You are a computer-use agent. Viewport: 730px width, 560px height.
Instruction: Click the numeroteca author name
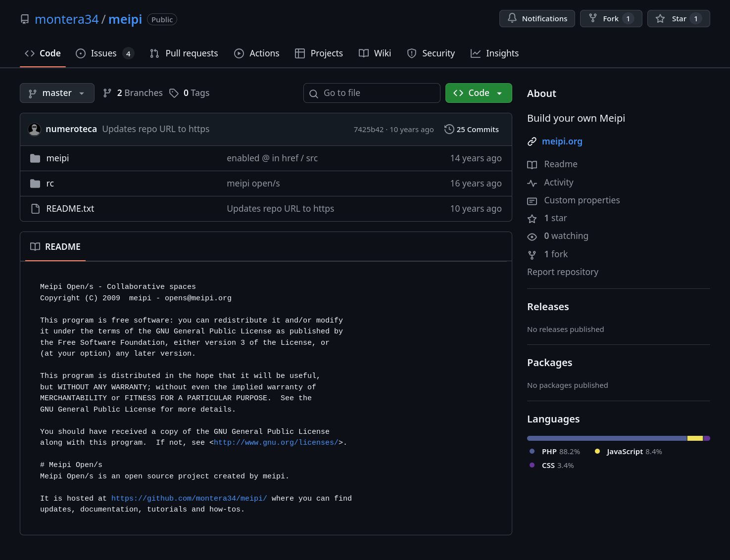pyautogui.click(x=71, y=129)
